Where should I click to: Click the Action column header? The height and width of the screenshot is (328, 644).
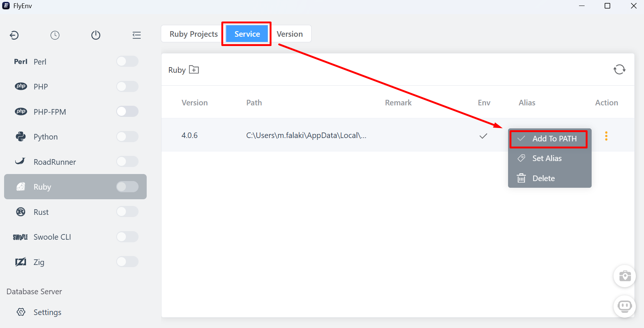[606, 103]
